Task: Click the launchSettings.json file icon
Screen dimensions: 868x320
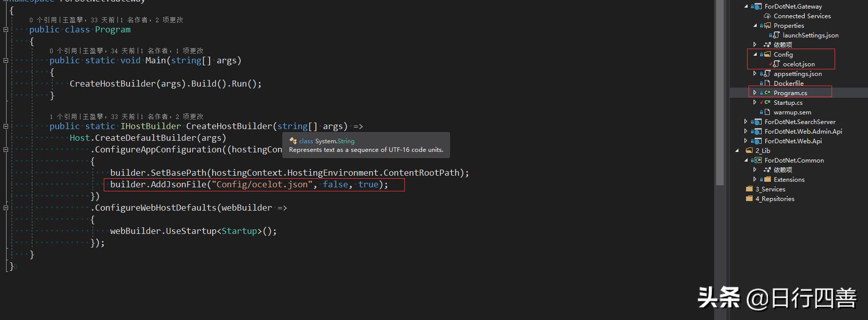Action: [776, 35]
